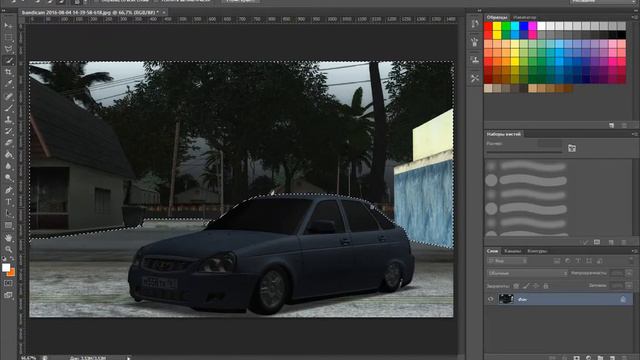Open the layer opacity dropdown arrow
Screen dimensions: 640x360
(629, 273)
